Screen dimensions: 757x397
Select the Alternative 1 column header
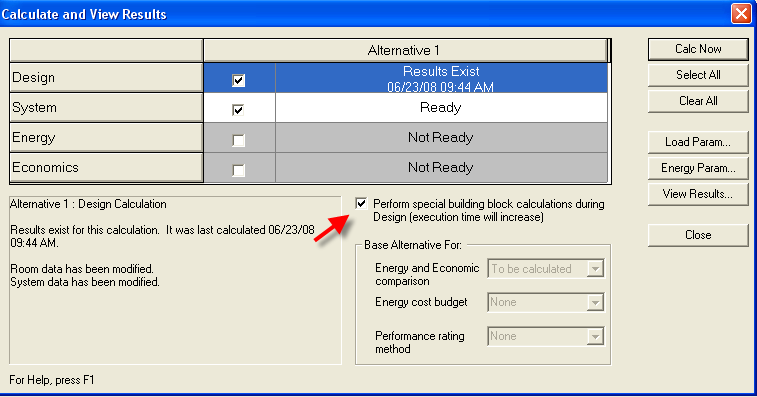(406, 50)
